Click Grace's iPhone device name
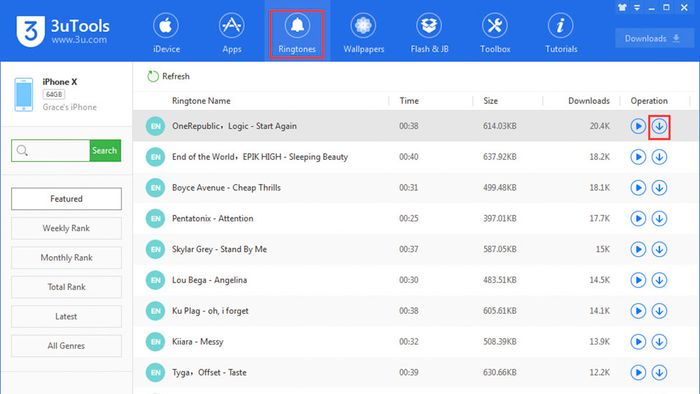Viewport: 700px width, 394px height. click(70, 107)
